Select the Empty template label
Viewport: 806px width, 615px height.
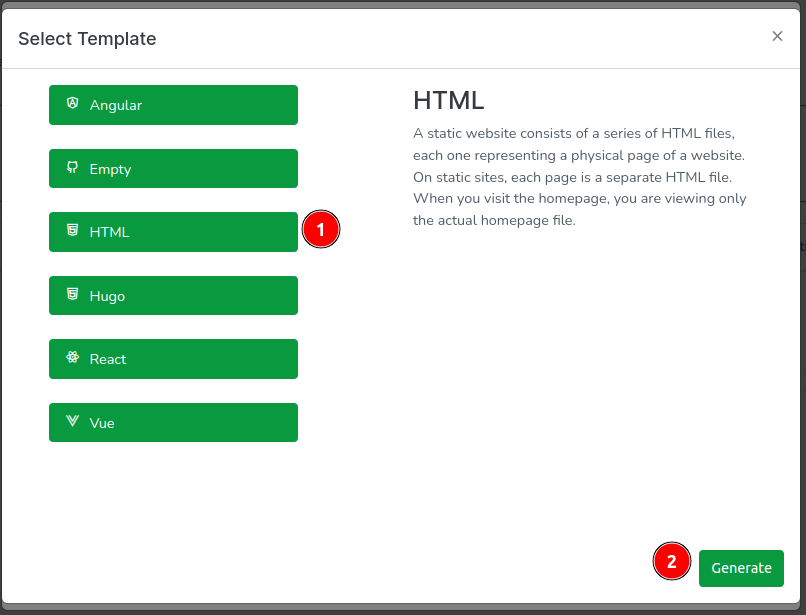110,169
